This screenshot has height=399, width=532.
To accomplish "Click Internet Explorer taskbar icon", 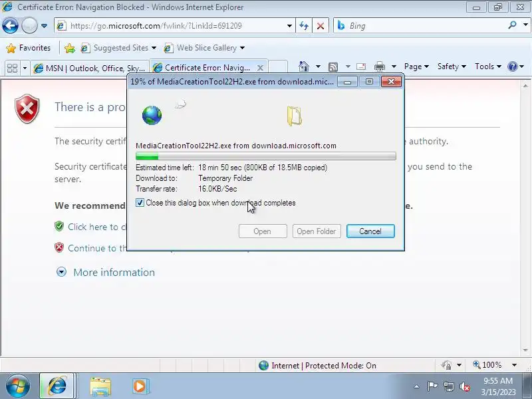I will pyautogui.click(x=57, y=386).
